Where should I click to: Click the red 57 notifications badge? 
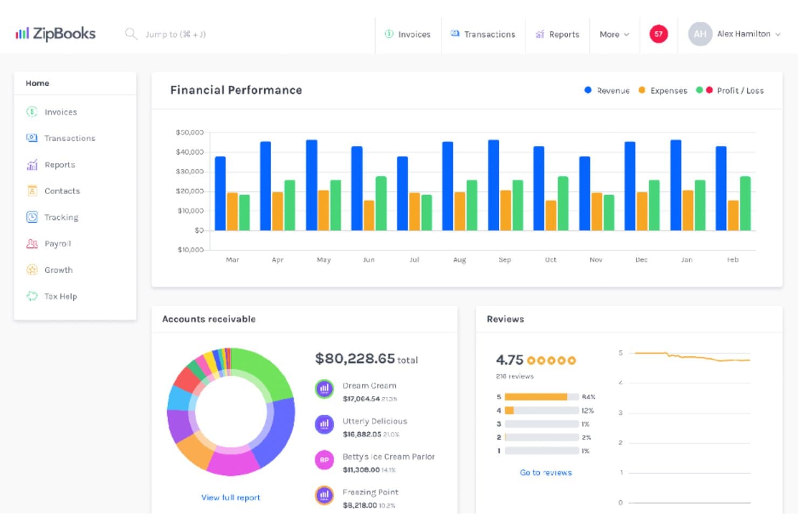[658, 34]
